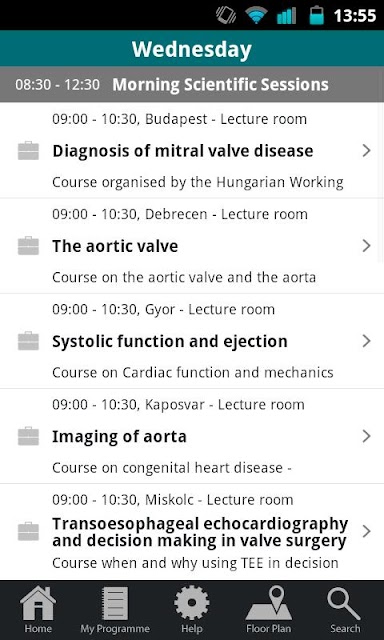Click briefcase icon beside mitral valve session
Screen dimensions: 384x640
29,151
